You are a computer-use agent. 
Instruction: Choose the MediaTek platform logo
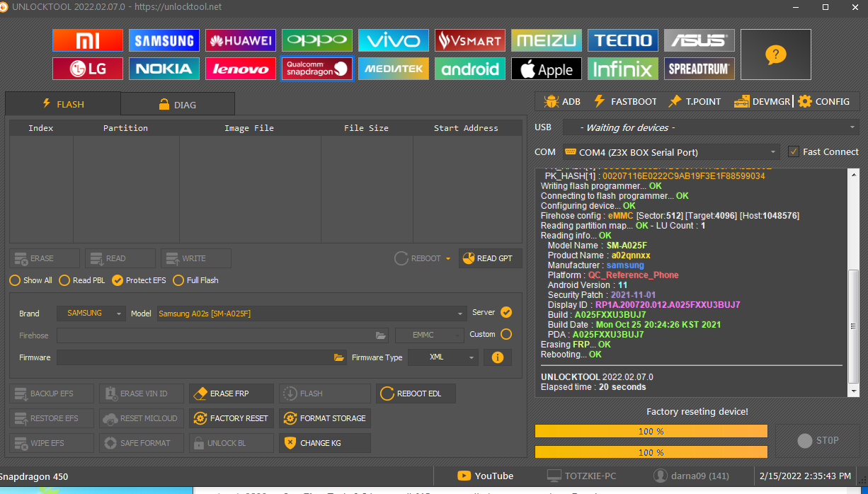click(394, 69)
